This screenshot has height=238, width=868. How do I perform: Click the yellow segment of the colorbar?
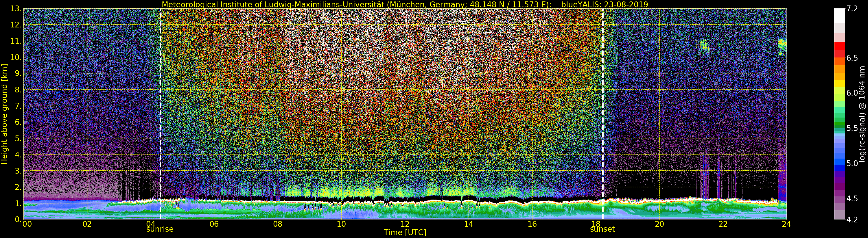coord(840,83)
